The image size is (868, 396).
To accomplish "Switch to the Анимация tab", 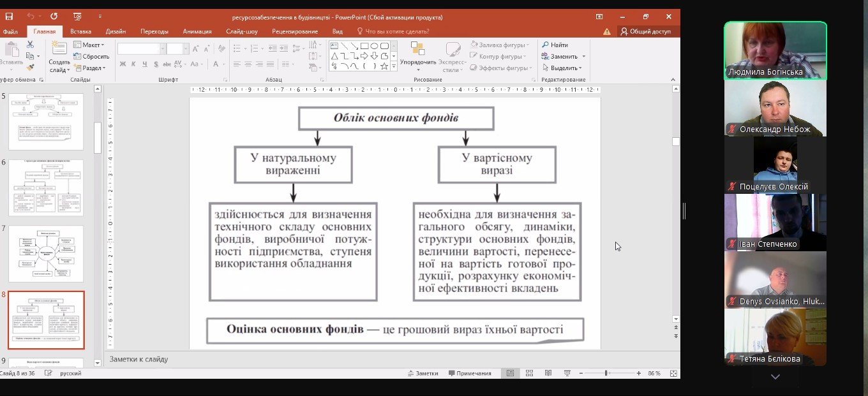I will point(197,31).
